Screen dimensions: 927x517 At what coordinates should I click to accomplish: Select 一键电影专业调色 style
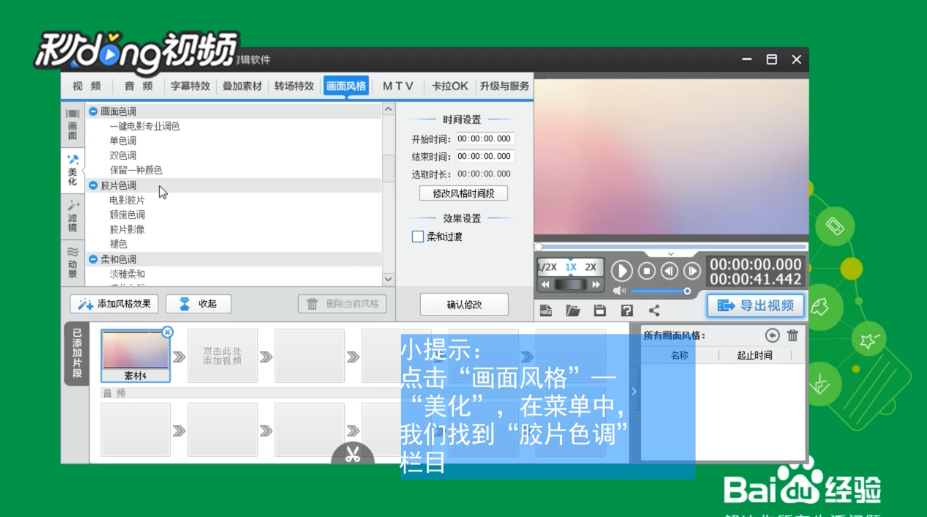(x=145, y=126)
